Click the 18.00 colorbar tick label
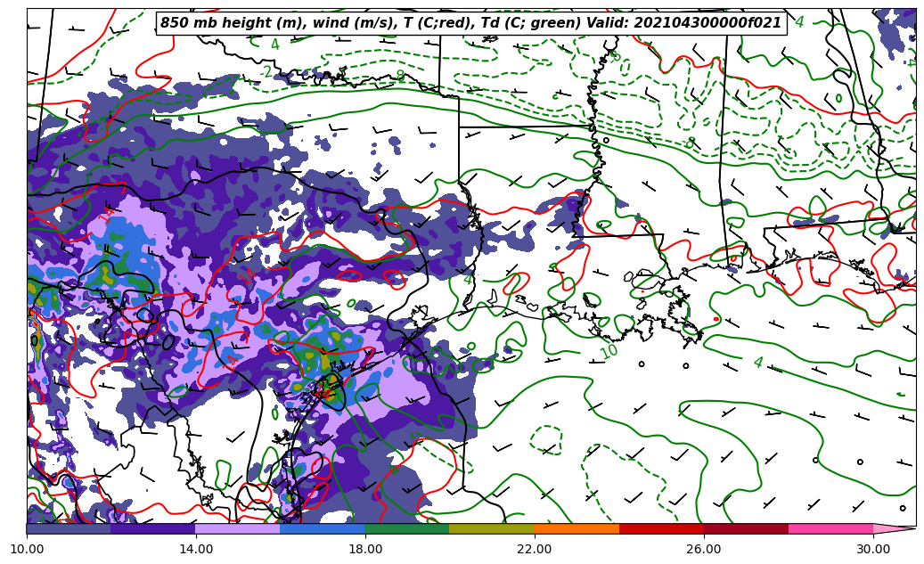Image resolution: width=924 pixels, height=564 pixels. (x=365, y=549)
